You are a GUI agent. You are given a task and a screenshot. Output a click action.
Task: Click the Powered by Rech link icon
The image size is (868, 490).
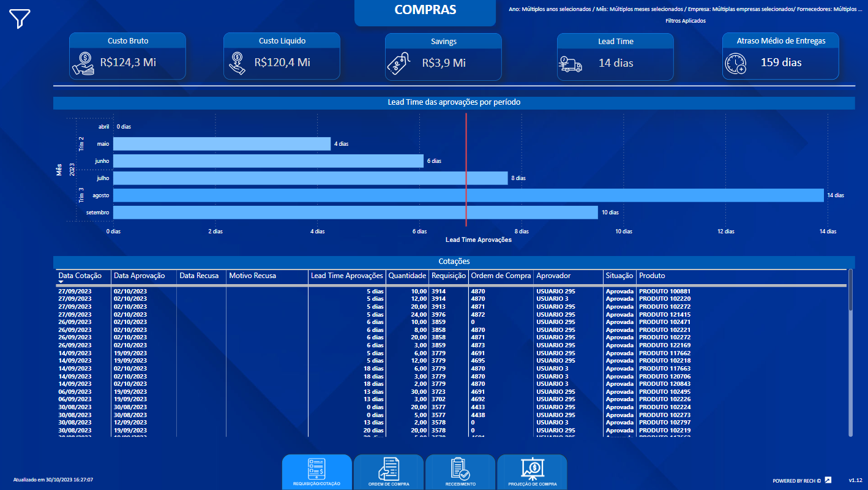828,480
